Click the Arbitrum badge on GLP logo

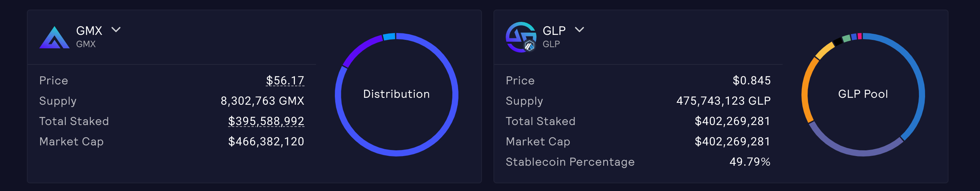coord(530,46)
